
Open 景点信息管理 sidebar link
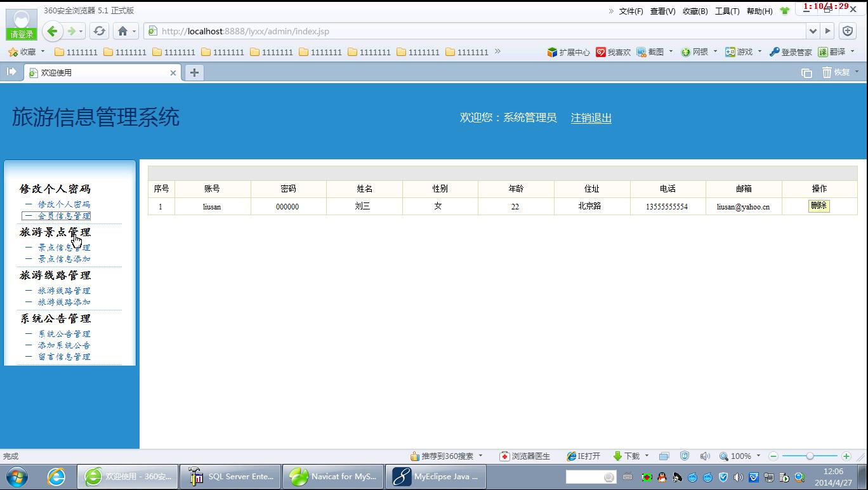coord(64,248)
